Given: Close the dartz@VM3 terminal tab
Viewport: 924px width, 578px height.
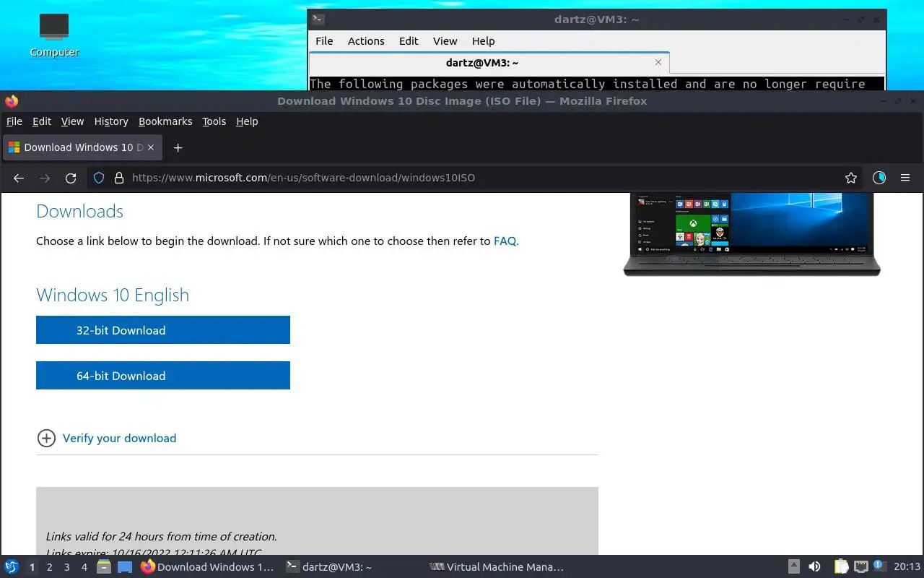Looking at the screenshot, I should [658, 63].
